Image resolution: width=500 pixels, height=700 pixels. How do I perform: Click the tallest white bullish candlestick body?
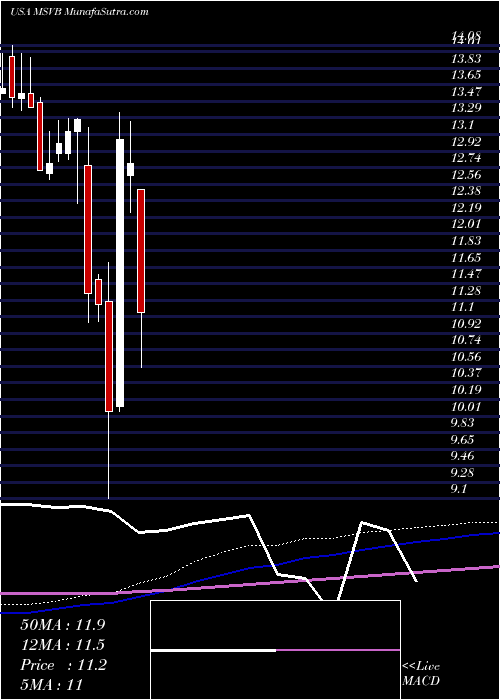120,273
